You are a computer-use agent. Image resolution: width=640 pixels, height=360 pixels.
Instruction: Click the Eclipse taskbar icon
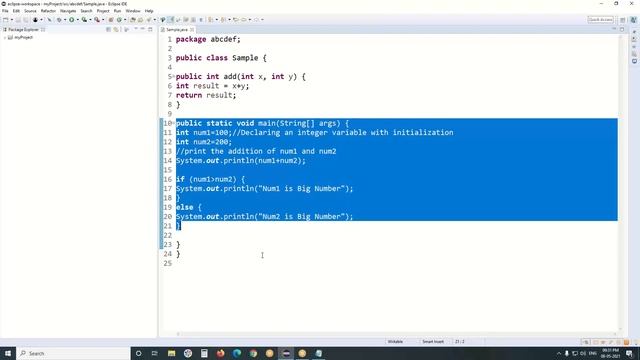coord(286,353)
